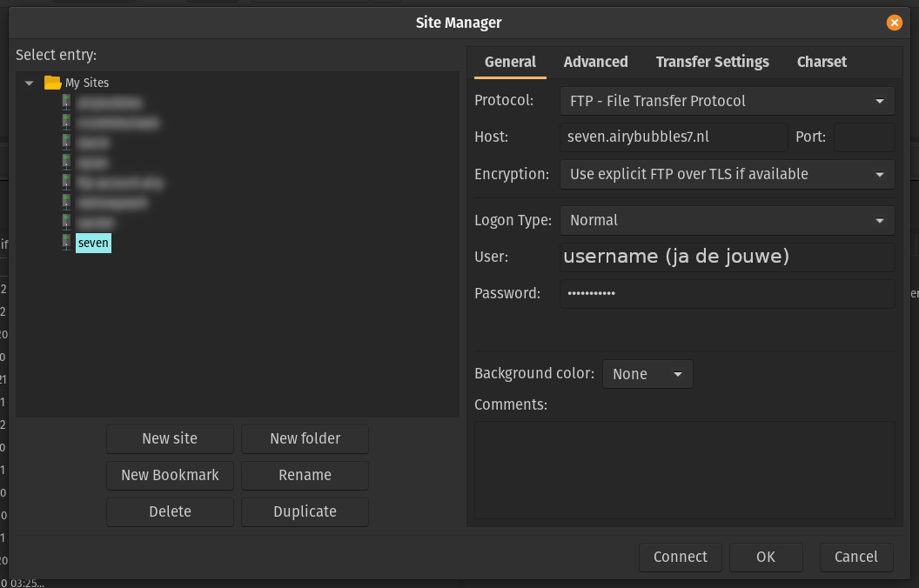
Task: Collapse the My Sites tree arrow
Action: click(x=30, y=84)
